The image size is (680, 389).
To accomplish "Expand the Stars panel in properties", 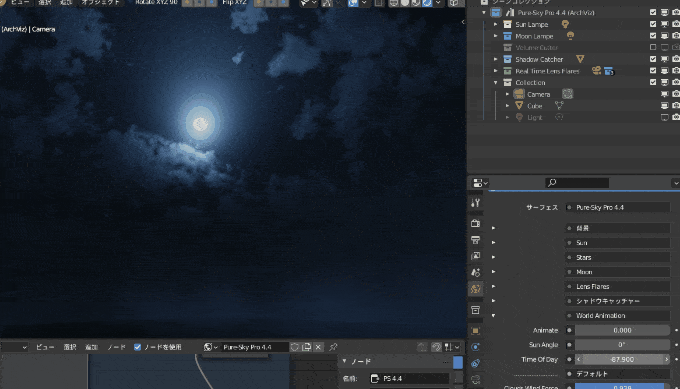I will (x=494, y=257).
